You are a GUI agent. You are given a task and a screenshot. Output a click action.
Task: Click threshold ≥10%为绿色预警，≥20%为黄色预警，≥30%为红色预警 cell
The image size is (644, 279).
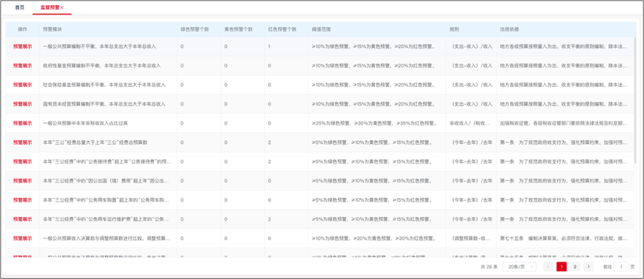[374, 238]
